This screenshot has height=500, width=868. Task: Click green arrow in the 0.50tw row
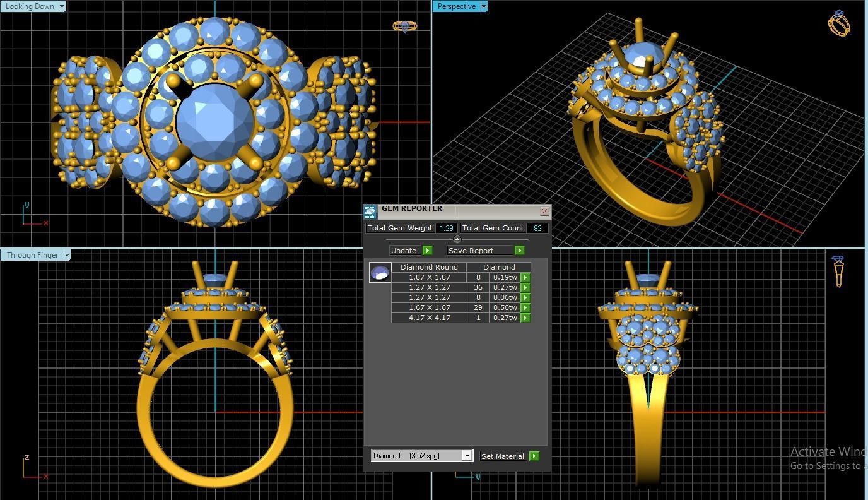pos(525,307)
